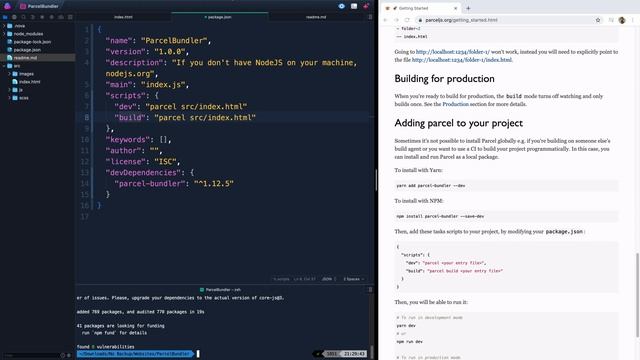Select the Getting Started browser tab
Screen dimensions: 640x360
(x=420, y=8)
